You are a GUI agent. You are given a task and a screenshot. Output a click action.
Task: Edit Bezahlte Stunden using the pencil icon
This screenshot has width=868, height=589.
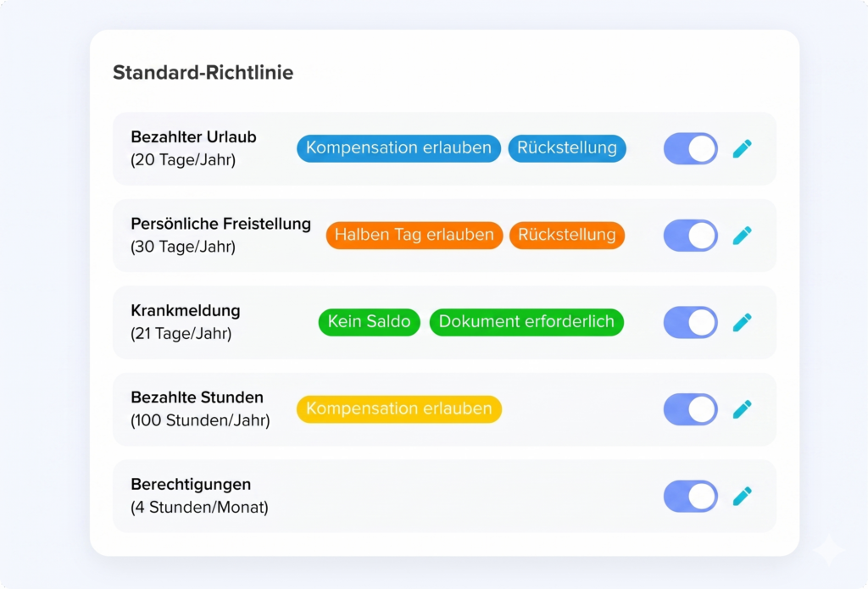click(x=743, y=408)
